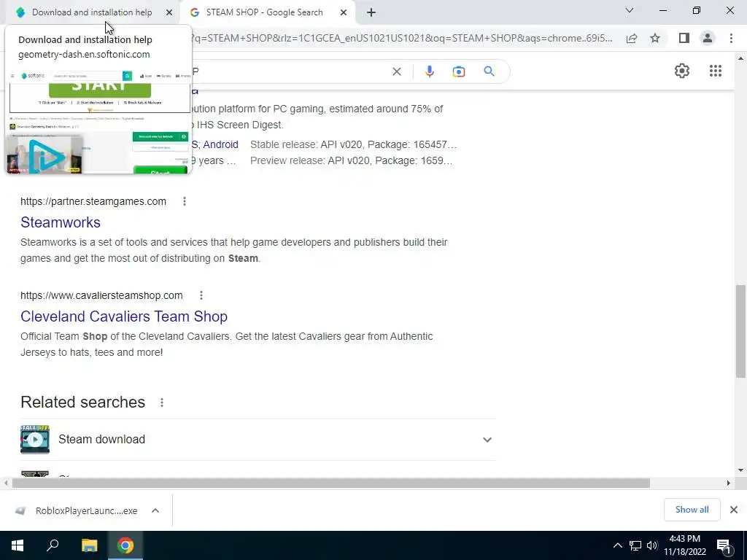Open the taskbar clock and date
The height and width of the screenshot is (560, 747).
[685, 545]
